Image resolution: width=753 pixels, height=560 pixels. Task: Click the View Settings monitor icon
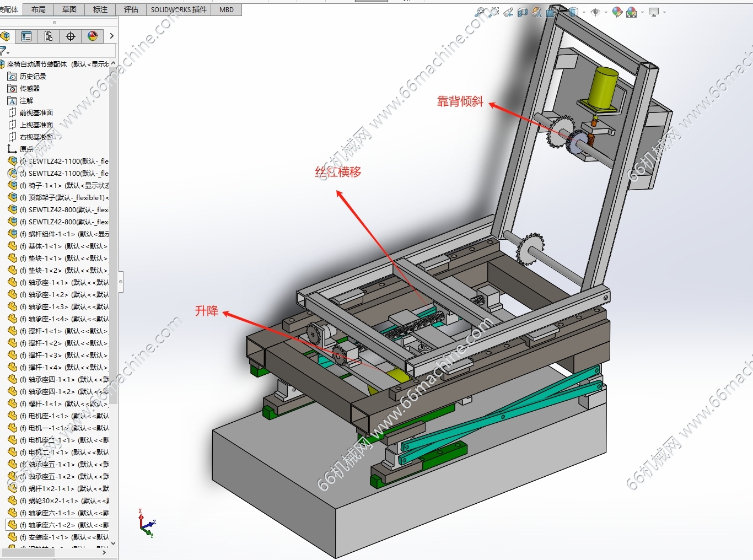[x=654, y=12]
